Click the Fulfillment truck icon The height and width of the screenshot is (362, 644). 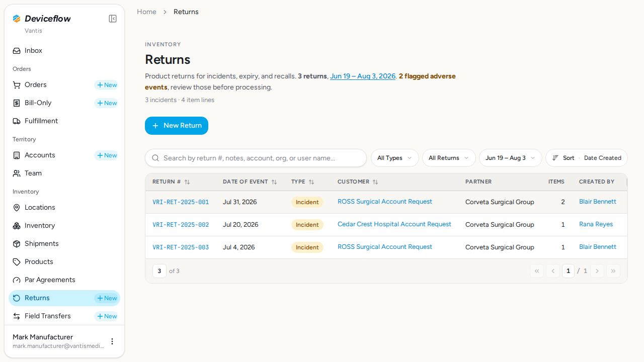coord(17,121)
